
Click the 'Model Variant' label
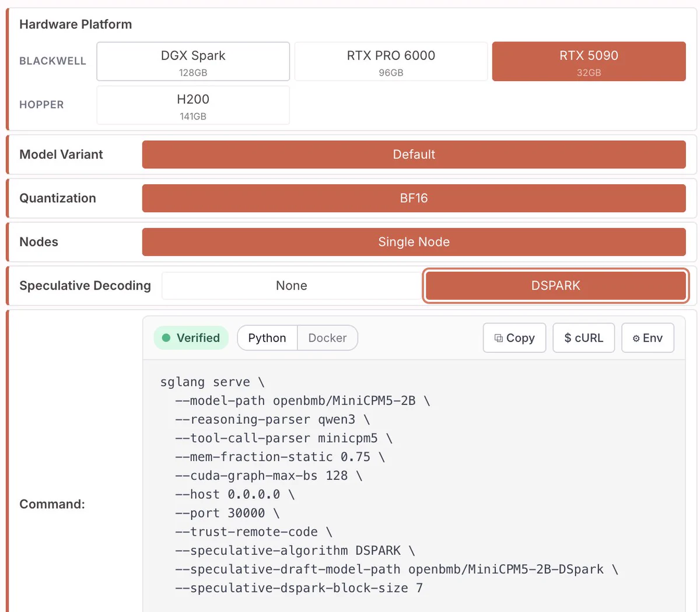click(61, 154)
